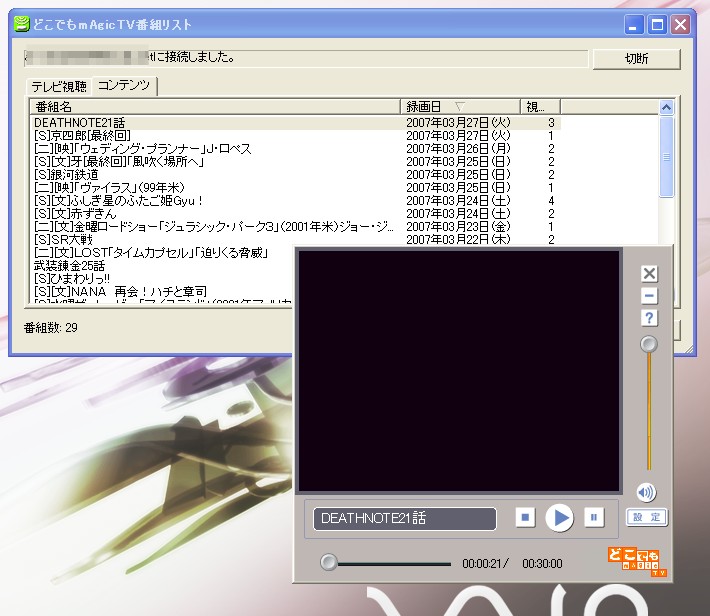Open the player's 設定 settings button

click(647, 517)
